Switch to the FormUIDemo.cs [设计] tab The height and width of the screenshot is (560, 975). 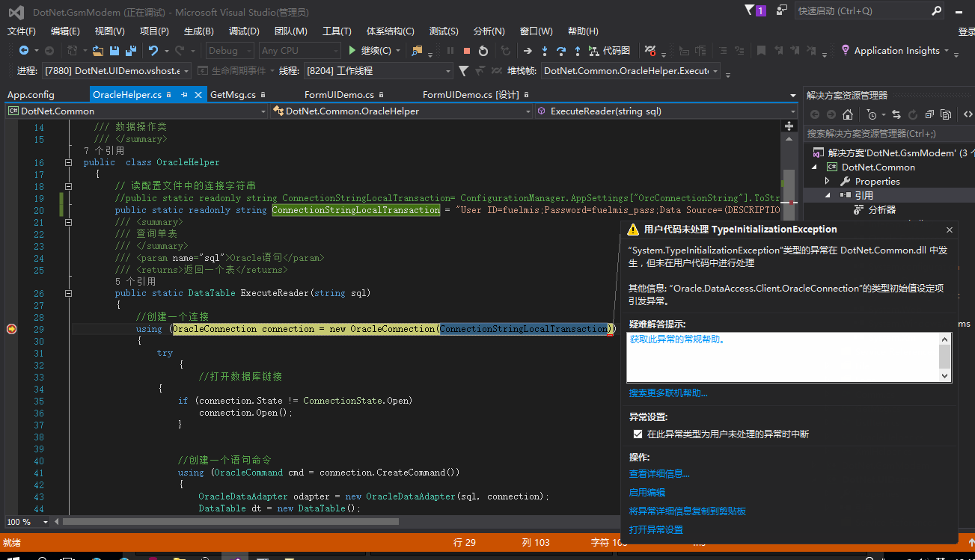tap(471, 95)
